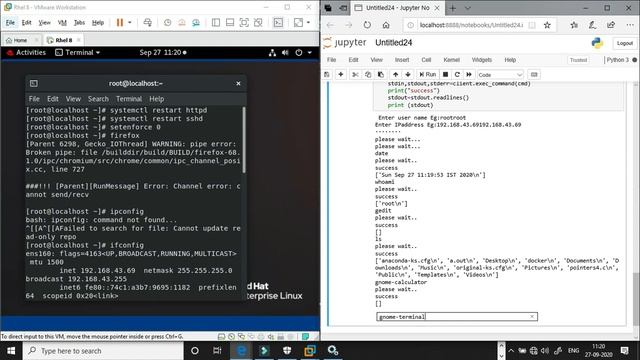Screen dimensions: 640x360
Task: Open Jupyter Cell menu
Action: click(x=426, y=60)
